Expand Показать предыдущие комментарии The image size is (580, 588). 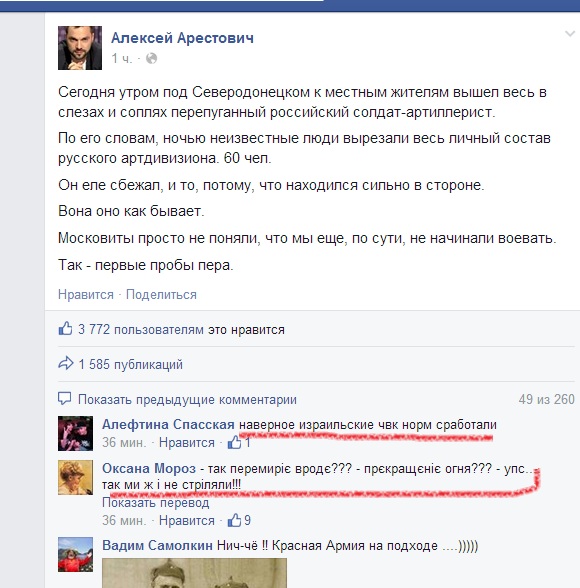[x=187, y=399]
